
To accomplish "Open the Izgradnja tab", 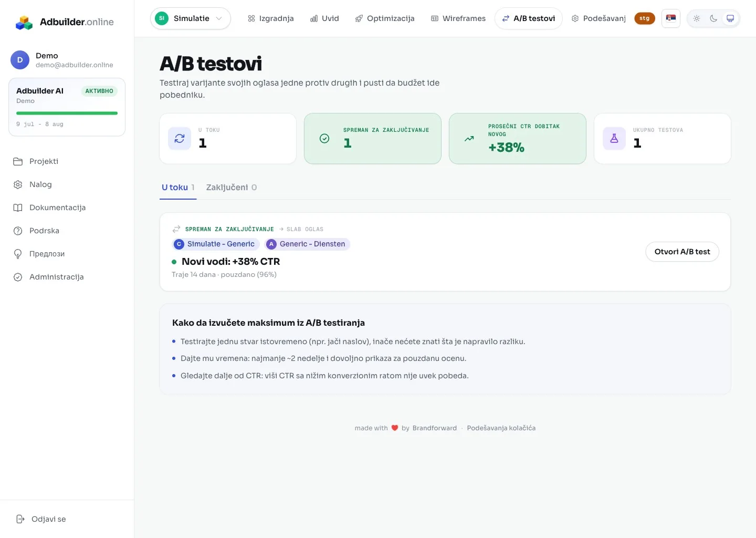I will pyautogui.click(x=271, y=18).
